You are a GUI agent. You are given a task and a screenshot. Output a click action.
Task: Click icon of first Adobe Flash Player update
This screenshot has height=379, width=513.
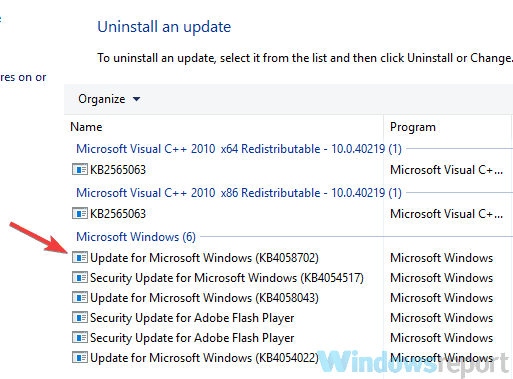pos(80,318)
